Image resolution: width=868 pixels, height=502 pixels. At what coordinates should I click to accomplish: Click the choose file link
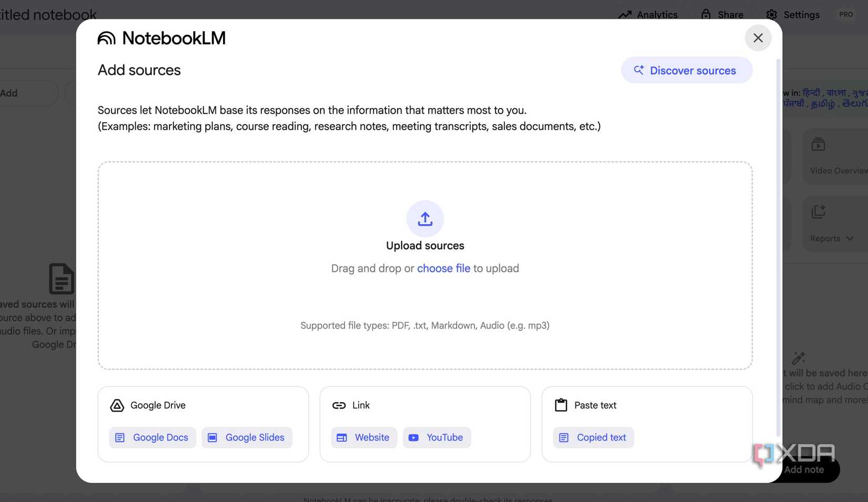point(443,269)
